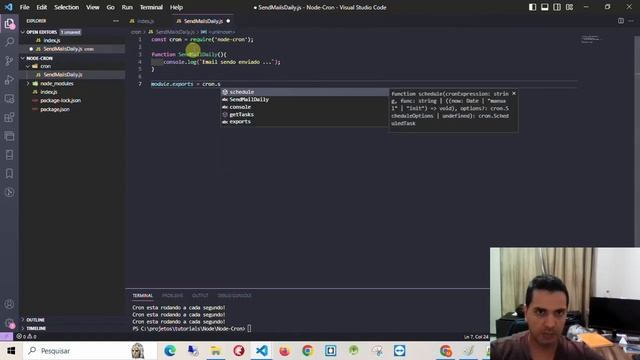Switch to the PROBLEMS panel tab
This screenshot has width=640, height=360.
pyautogui.click(x=172, y=296)
